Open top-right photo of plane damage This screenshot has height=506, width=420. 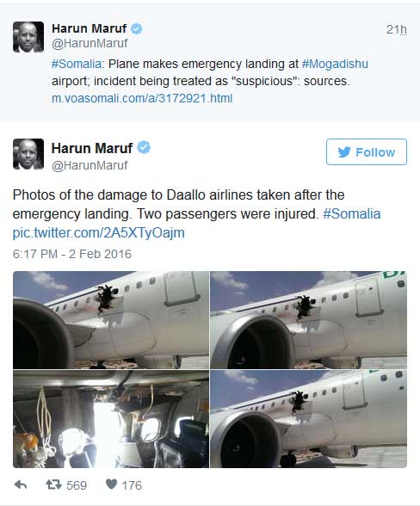pos(309,320)
